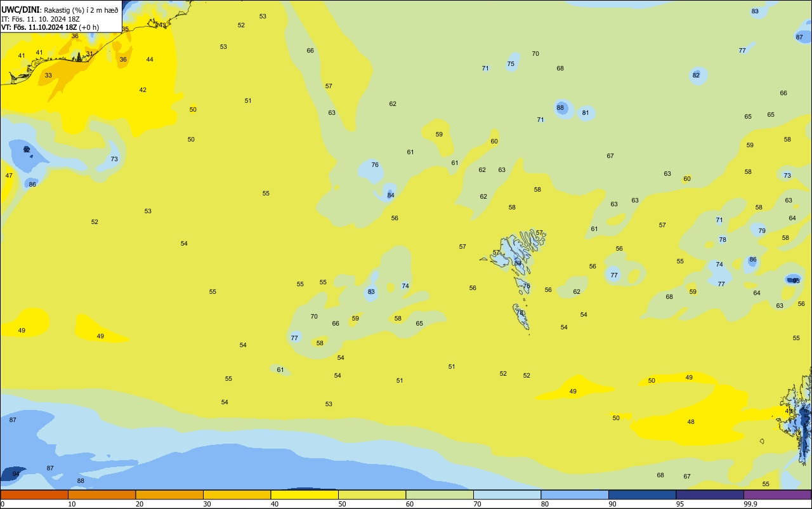Click the 0–10 dark orange legend swatch
This screenshot has height=509, width=812.
point(34,494)
